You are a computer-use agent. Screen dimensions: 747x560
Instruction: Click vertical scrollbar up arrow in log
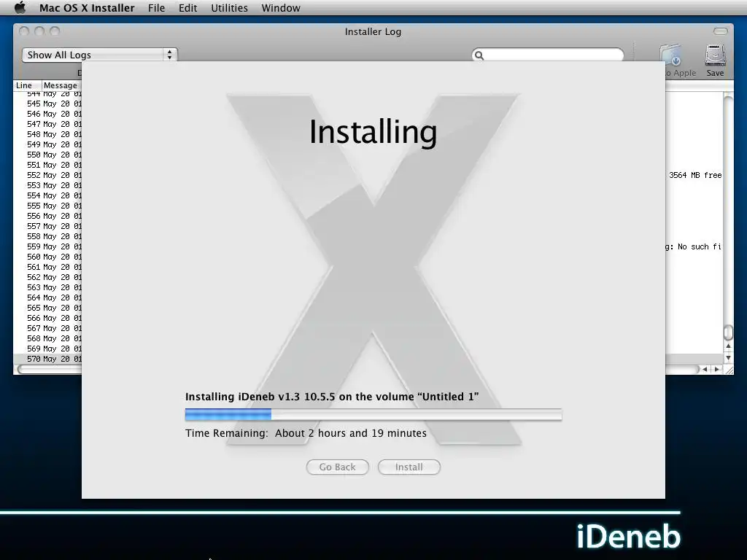[x=728, y=346]
